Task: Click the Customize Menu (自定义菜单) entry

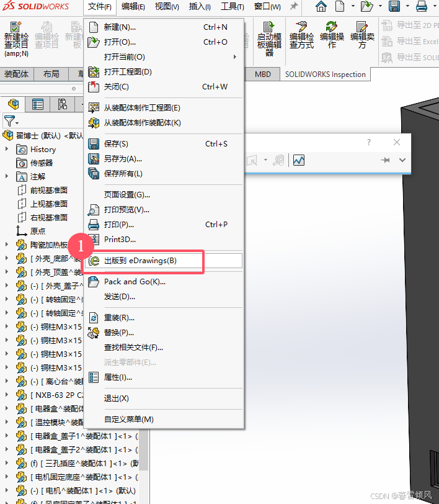Action: (x=164, y=420)
